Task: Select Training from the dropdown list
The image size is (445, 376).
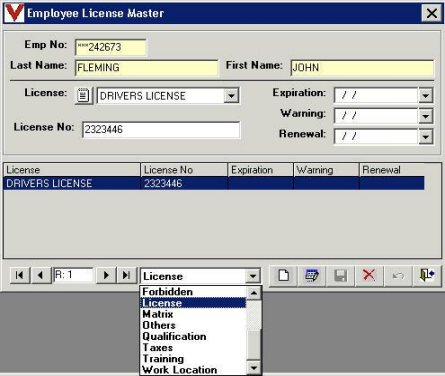Action: coord(193,359)
